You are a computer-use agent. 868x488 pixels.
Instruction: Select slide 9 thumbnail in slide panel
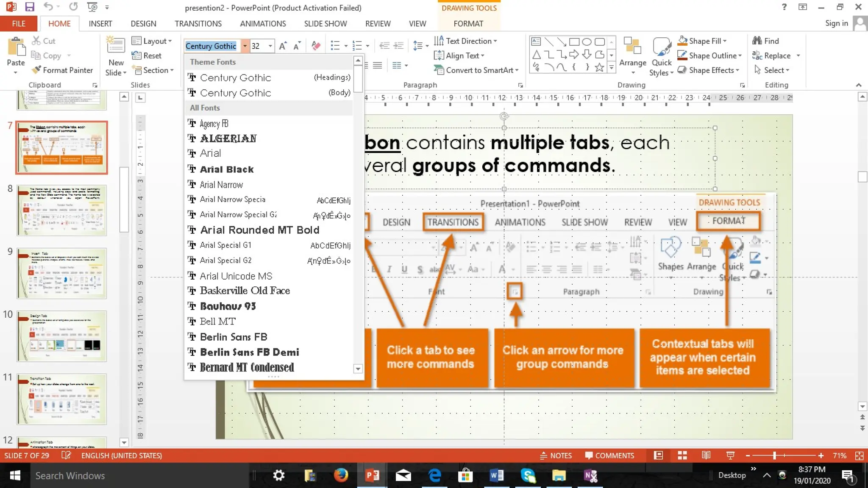tap(62, 274)
